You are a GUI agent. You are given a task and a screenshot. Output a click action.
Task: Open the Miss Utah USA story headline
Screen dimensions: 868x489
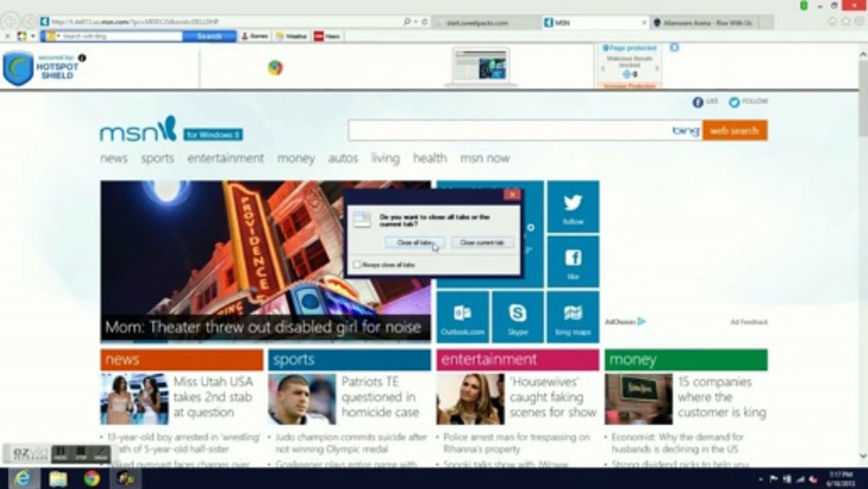click(x=212, y=397)
